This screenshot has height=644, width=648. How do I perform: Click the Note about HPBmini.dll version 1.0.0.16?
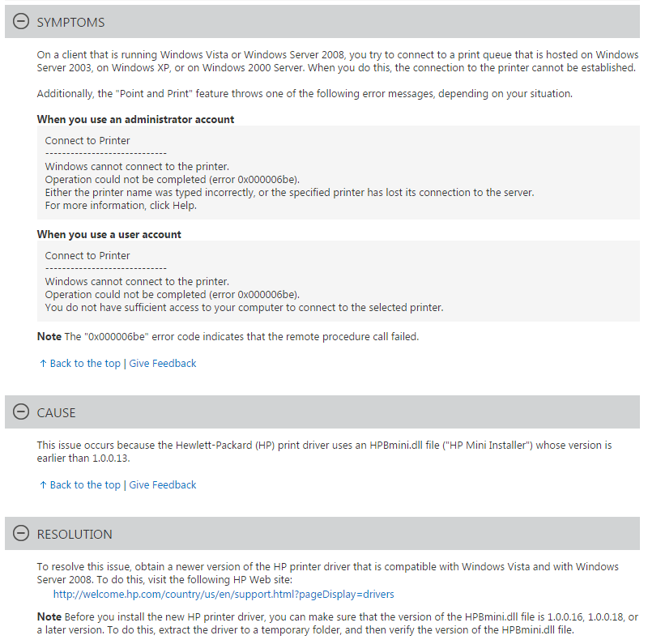[337, 623]
